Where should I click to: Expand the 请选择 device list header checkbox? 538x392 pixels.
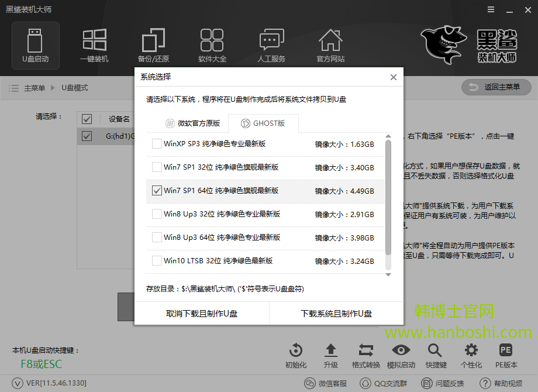pos(87,119)
